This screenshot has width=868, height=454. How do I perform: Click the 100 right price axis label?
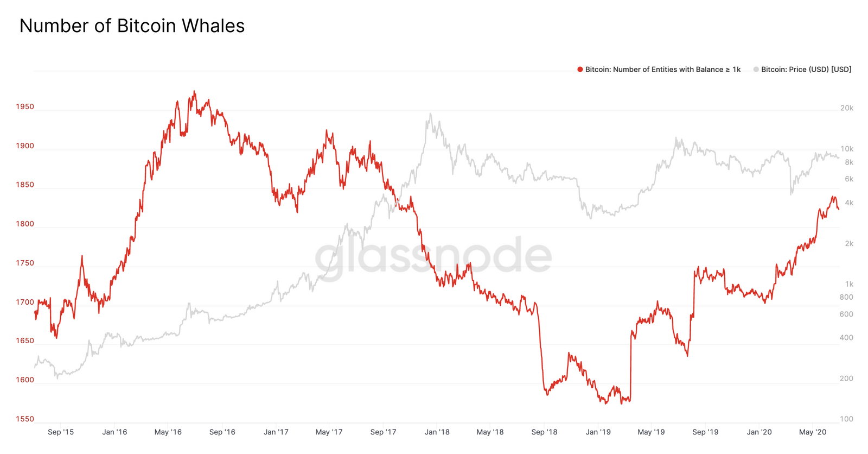[846, 419]
